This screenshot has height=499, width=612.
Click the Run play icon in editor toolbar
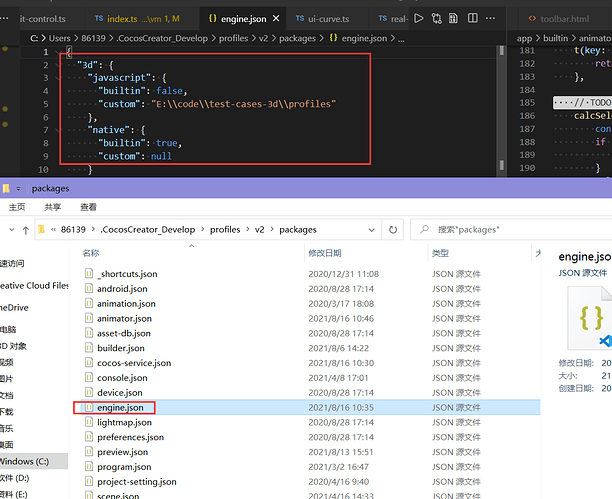tap(418, 18)
